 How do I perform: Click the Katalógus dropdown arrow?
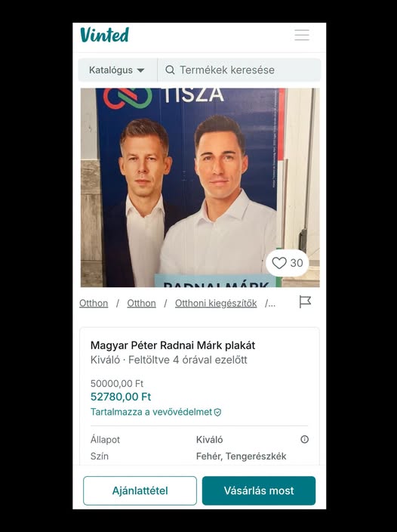(140, 70)
